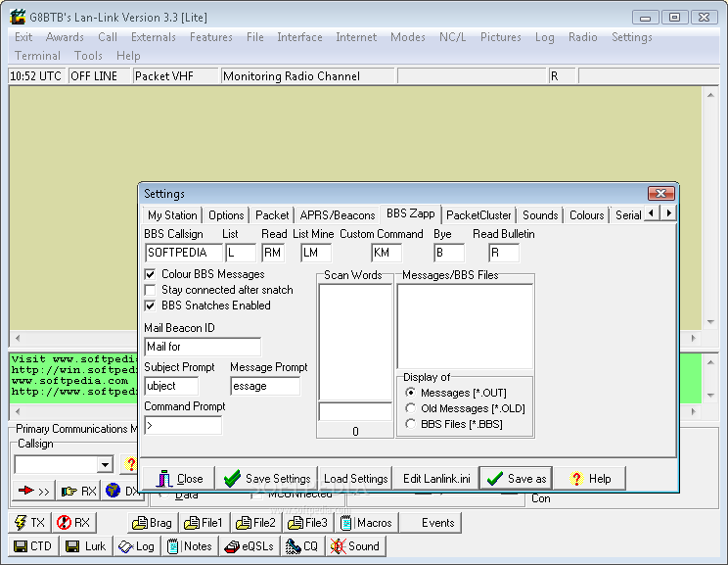Open Help with question mark button

(590, 478)
